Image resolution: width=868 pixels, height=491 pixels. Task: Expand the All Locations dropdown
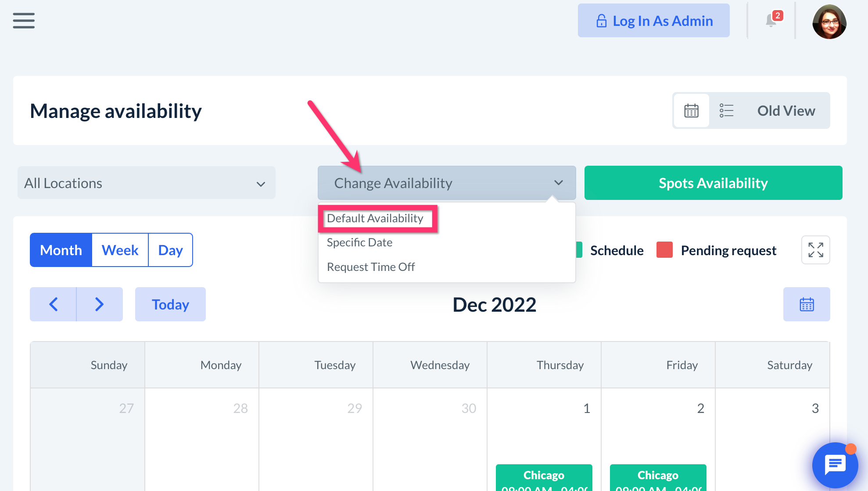tap(146, 183)
